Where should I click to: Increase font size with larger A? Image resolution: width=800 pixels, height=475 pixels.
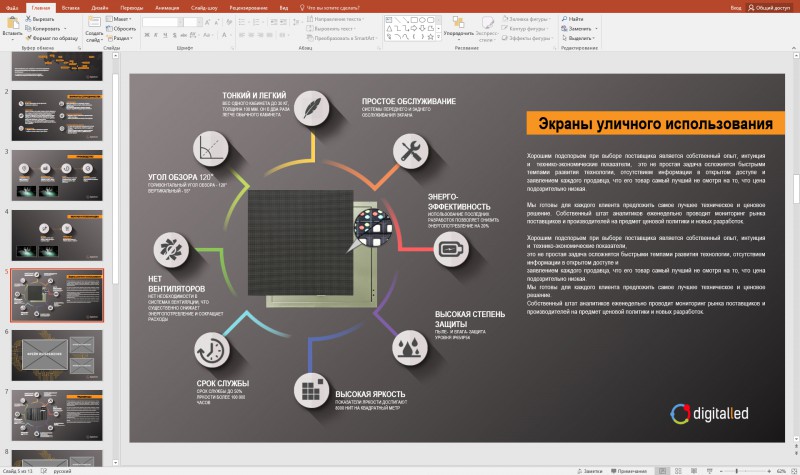click(x=208, y=22)
